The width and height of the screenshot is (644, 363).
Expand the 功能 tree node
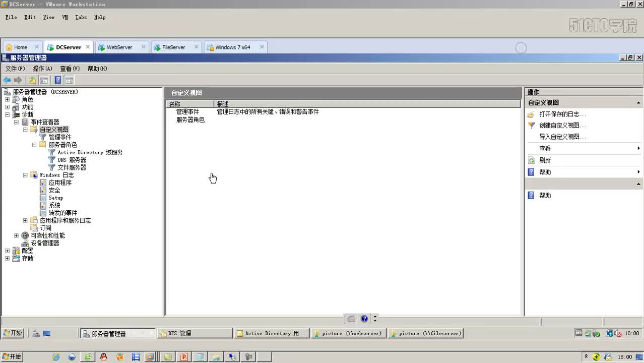[x=7, y=107]
